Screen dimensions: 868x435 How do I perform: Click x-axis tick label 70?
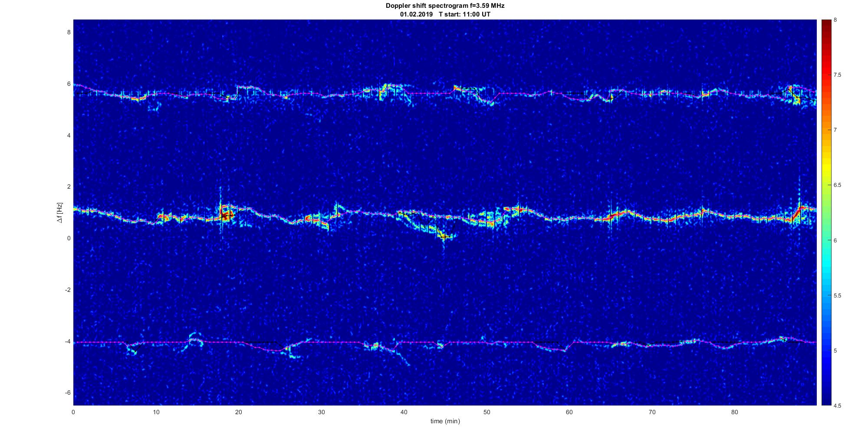point(652,412)
